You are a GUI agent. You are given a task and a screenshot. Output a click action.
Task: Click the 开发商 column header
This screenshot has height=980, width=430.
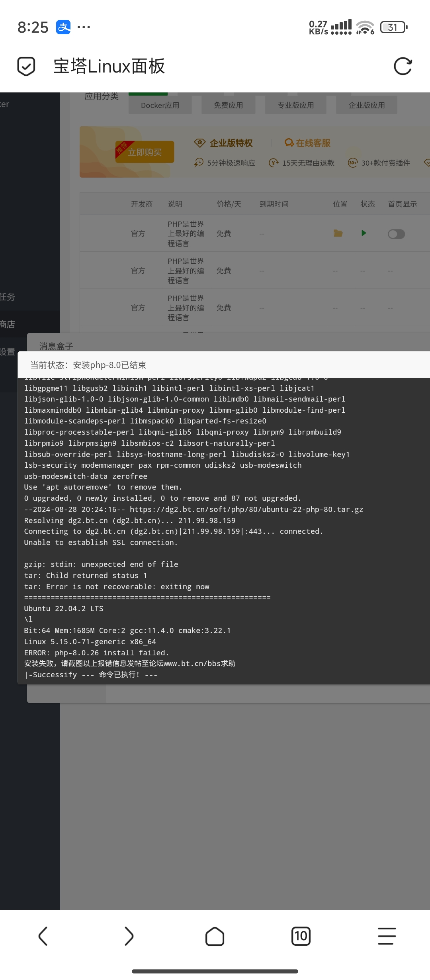pos(142,204)
